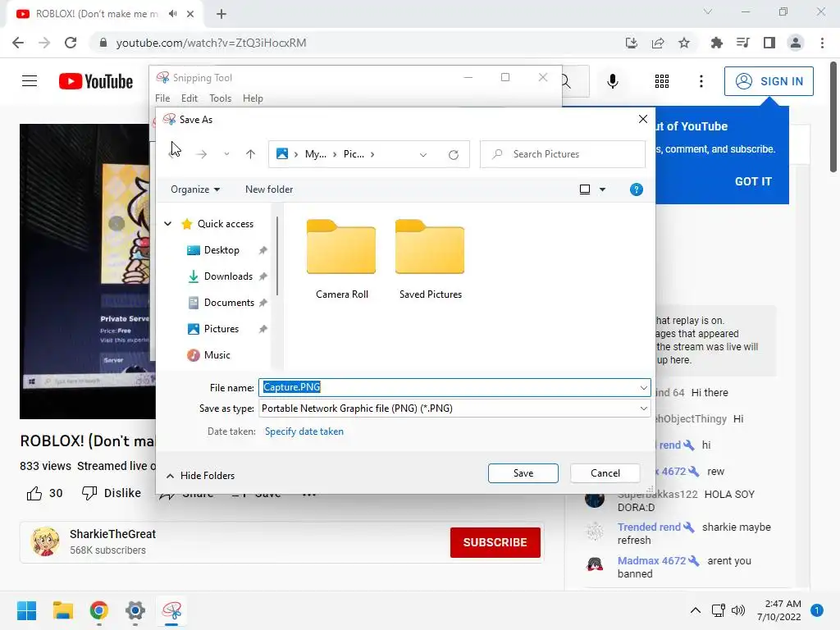Open the Saved Pictures folder

click(430, 259)
